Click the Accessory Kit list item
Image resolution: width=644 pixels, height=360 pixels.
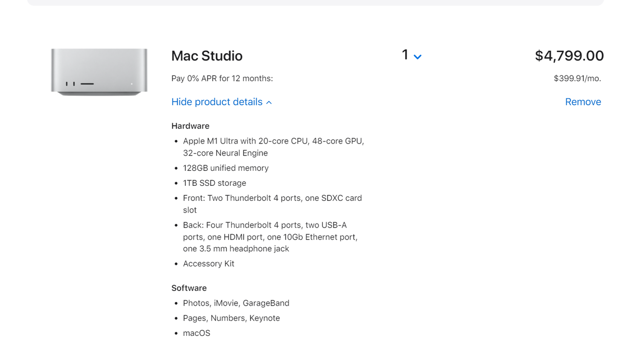tap(209, 264)
